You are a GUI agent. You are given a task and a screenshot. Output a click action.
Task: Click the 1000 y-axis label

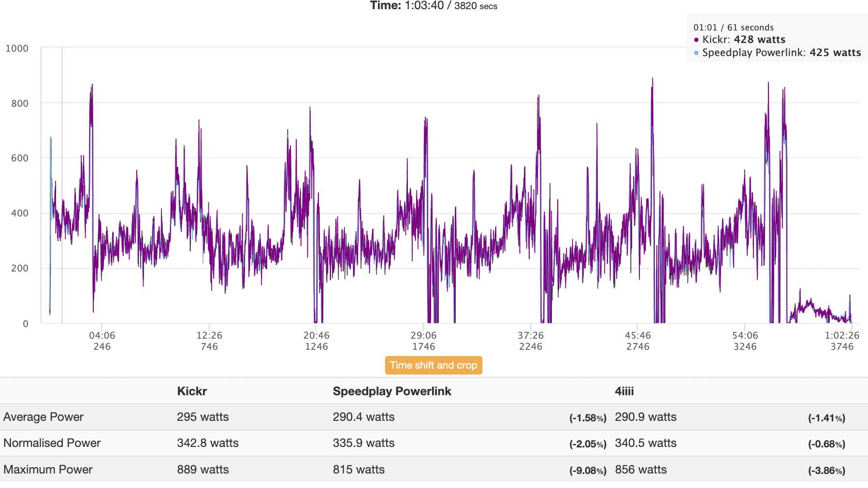point(17,48)
